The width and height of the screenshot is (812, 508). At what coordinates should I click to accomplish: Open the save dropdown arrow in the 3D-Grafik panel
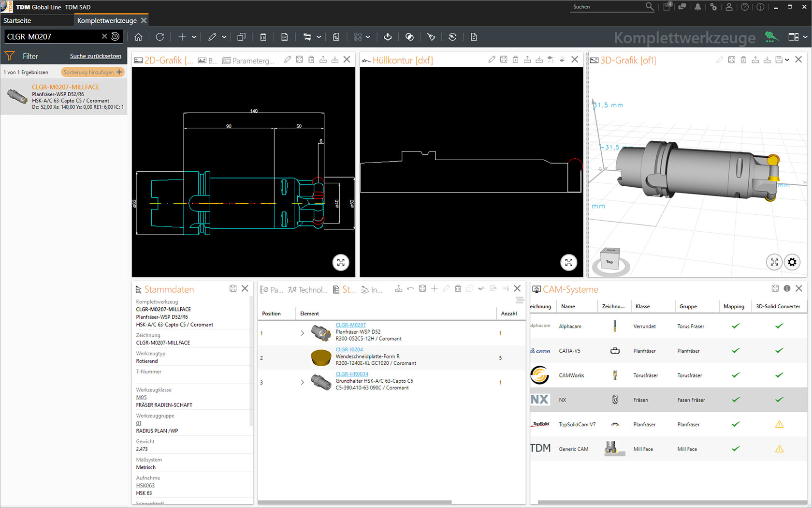pyautogui.click(x=787, y=60)
